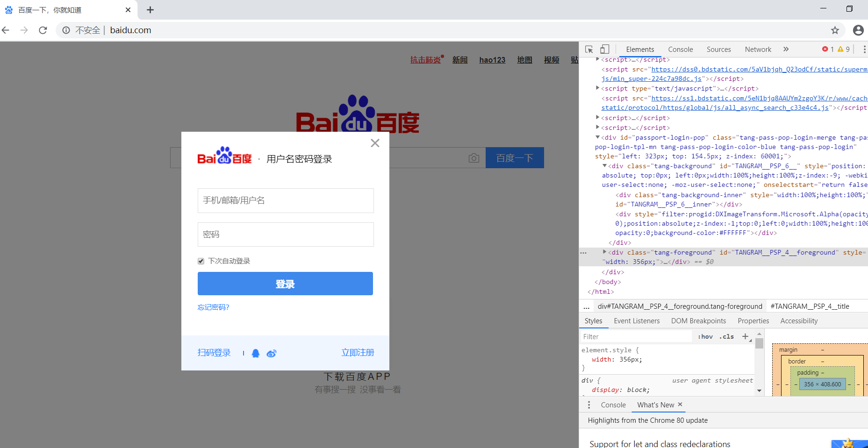Viewport: 868px width, 448px height.
Task: Switch to the Elements panel tab
Action: point(640,49)
